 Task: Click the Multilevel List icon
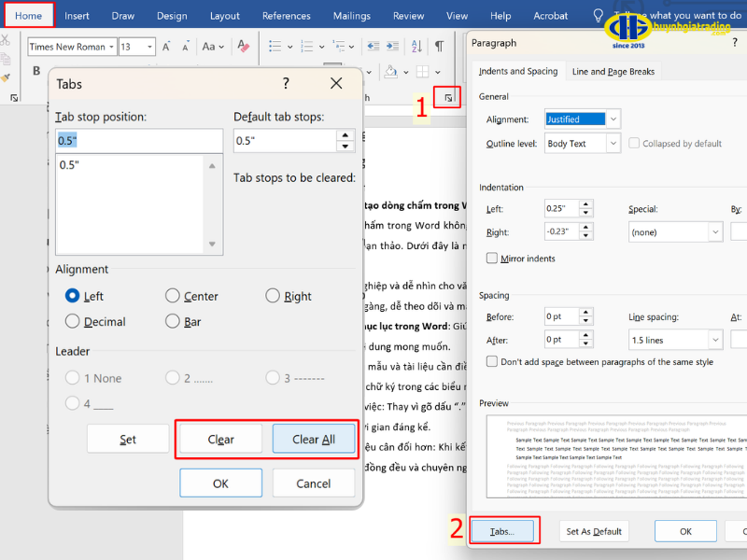(339, 46)
